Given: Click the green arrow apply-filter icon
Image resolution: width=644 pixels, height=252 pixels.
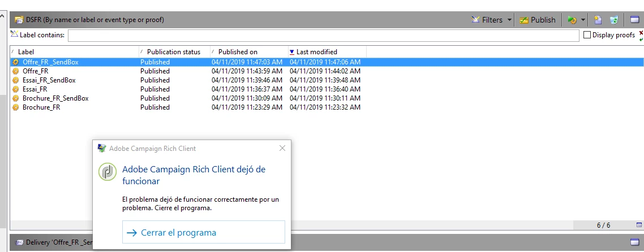Looking at the screenshot, I should [x=641, y=40].
